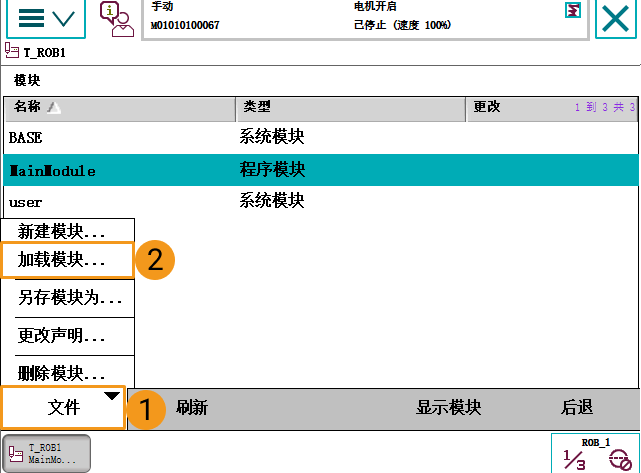Close the module view with the X button
641x473 pixels.
616,19
